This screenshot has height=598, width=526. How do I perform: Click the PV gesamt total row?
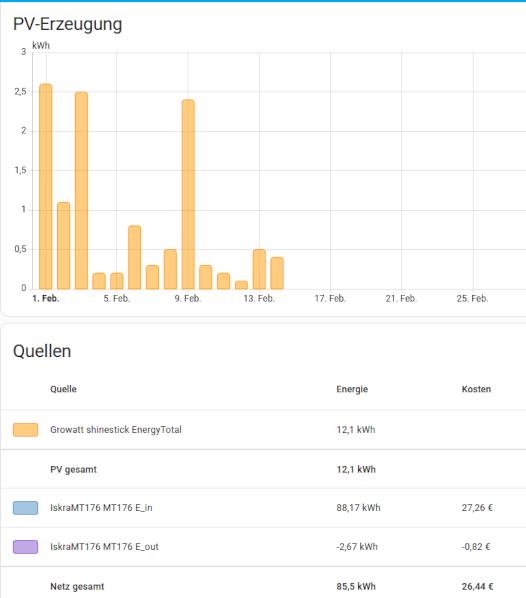[263, 469]
